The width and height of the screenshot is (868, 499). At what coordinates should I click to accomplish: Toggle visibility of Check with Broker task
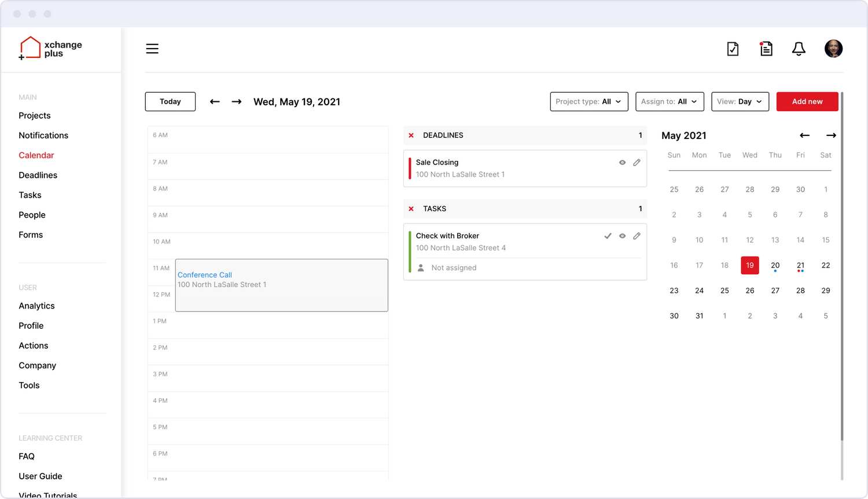[622, 236]
